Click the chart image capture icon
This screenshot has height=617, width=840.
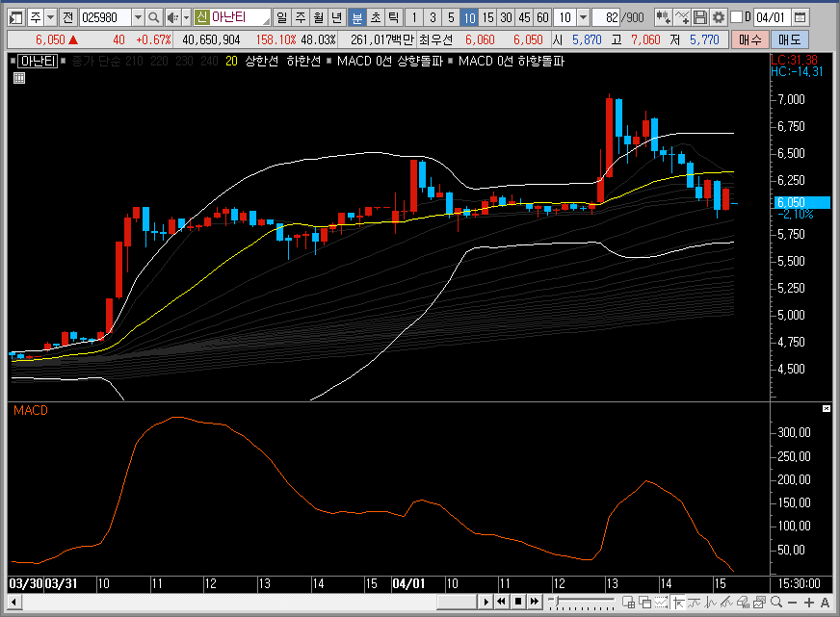[x=760, y=603]
